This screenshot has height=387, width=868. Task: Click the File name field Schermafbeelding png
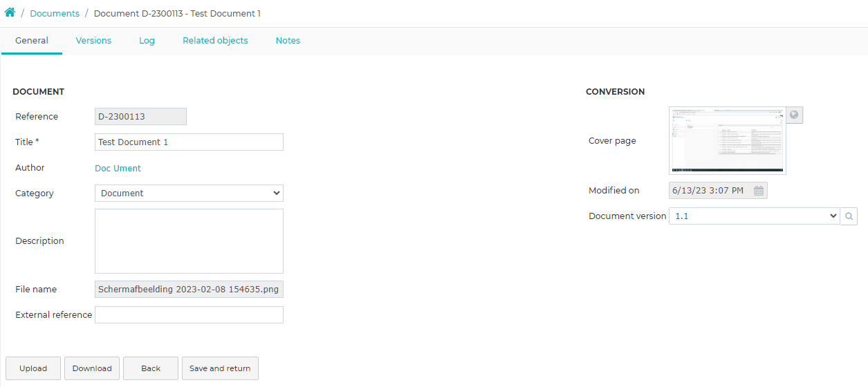(189, 290)
